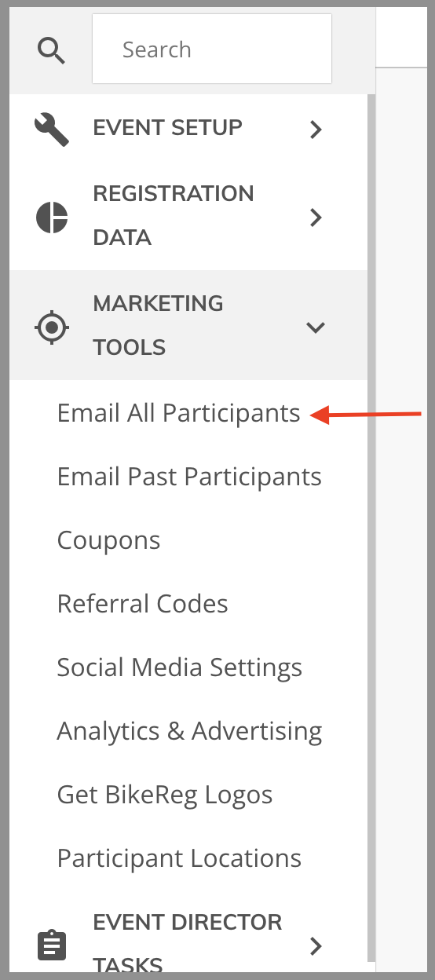Click the target icon for Marketing Tools
The width and height of the screenshot is (435, 980).
point(53,327)
